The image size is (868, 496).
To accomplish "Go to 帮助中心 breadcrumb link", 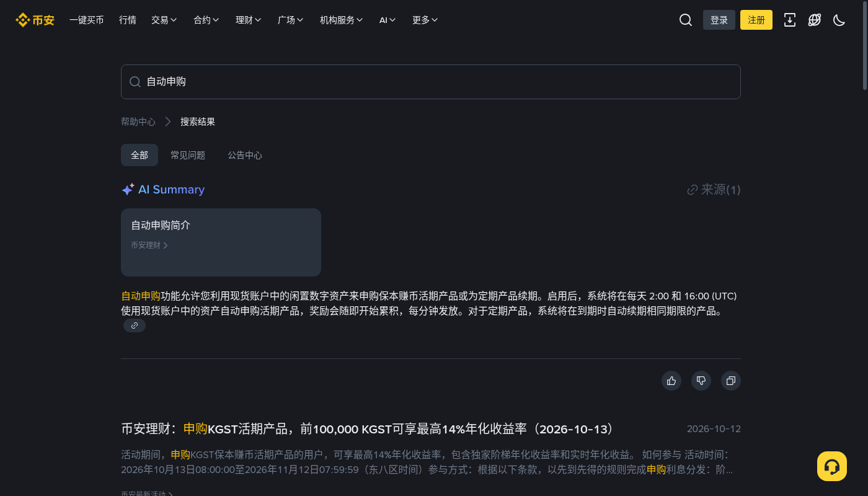I will pos(138,122).
